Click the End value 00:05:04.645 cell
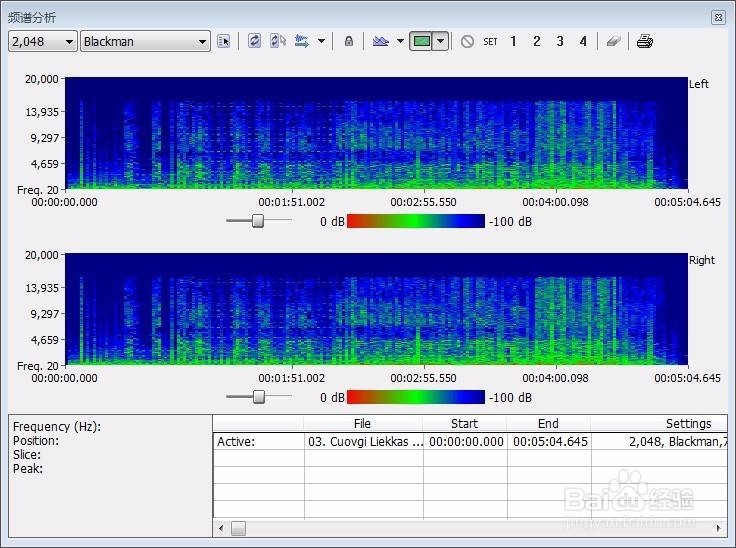 550,441
